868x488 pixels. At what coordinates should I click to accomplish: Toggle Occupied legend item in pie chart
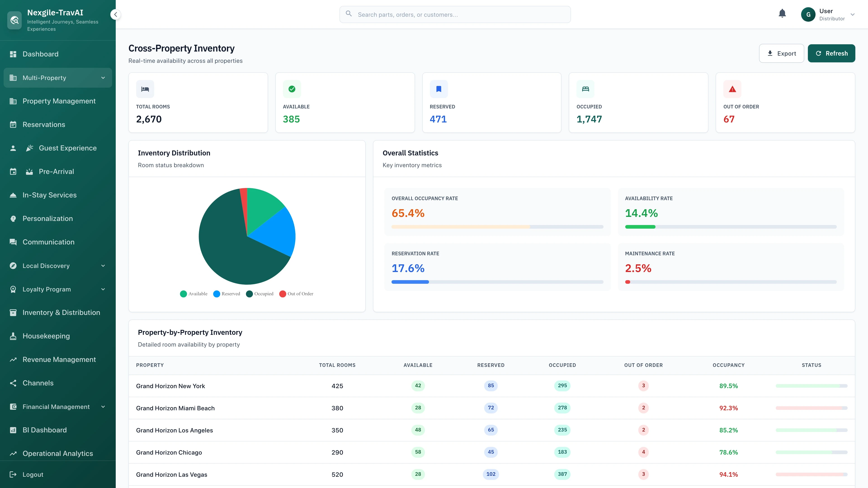(259, 294)
